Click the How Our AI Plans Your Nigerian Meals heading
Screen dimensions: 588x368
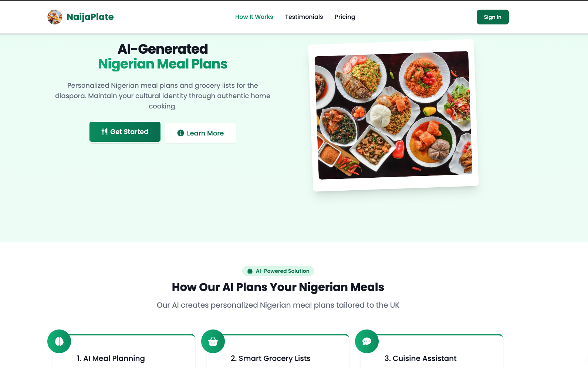pyautogui.click(x=278, y=287)
